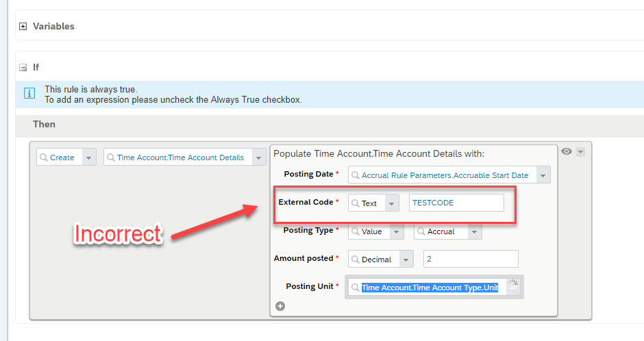Collapse the If section minus icon

click(x=23, y=67)
